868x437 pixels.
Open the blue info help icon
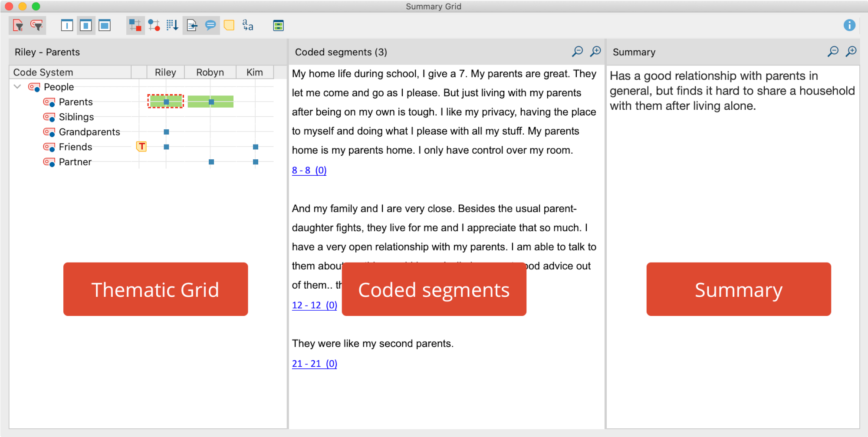[x=849, y=25]
